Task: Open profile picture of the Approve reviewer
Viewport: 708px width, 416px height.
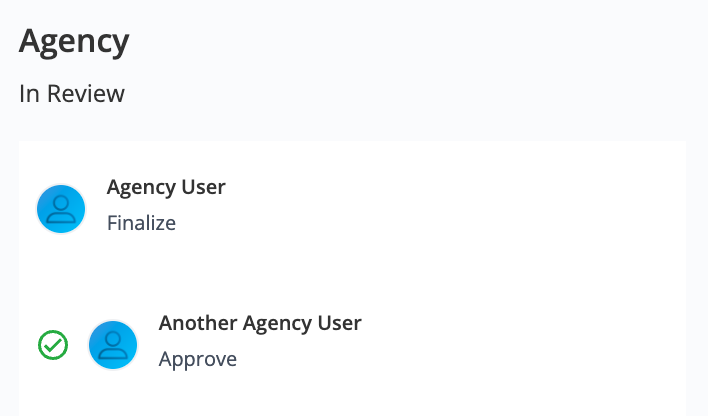Action: pos(113,345)
